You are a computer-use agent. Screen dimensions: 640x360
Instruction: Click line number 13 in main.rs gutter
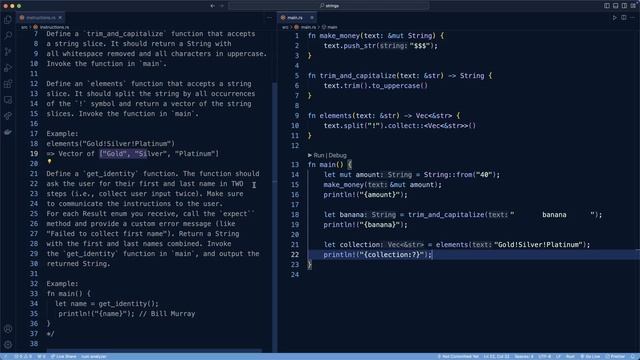click(x=295, y=165)
